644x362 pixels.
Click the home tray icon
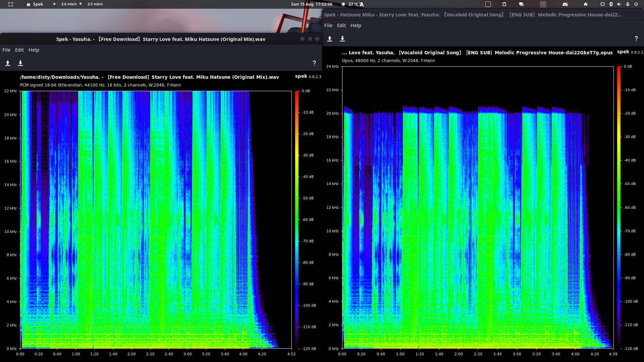586,4
